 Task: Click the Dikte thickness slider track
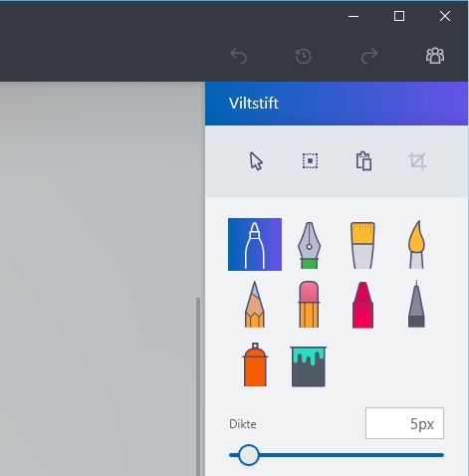pyautogui.click(x=337, y=455)
